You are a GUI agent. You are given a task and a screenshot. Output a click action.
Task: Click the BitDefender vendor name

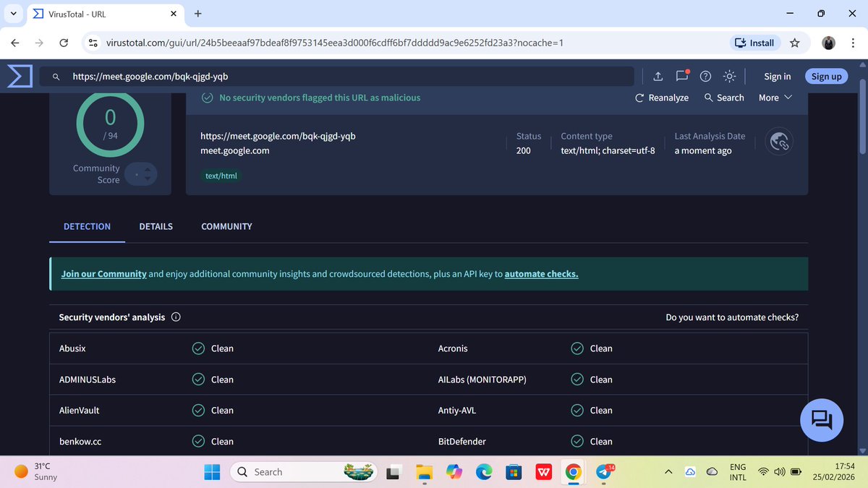(462, 441)
